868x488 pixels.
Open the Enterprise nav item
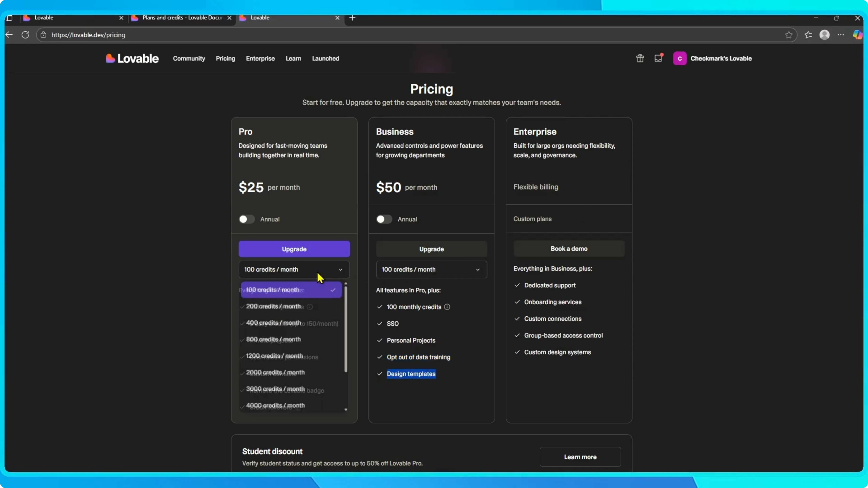260,59
